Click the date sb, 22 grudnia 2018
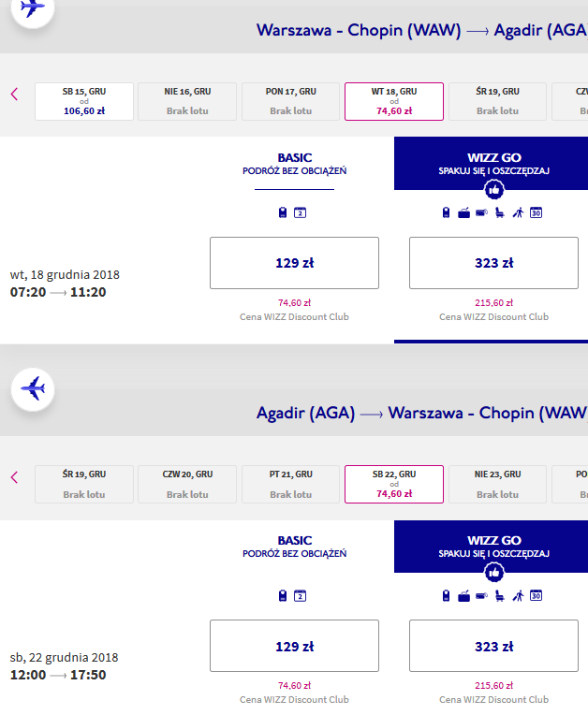 click(x=64, y=658)
